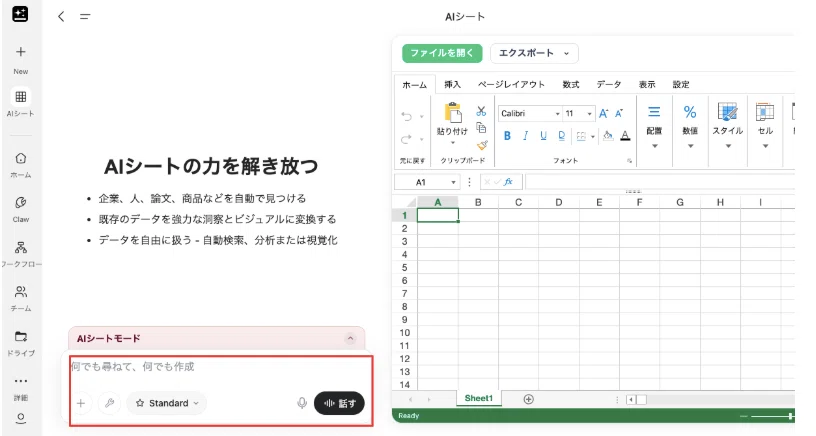
Task: Click the formula bar input
Action: [659, 182]
